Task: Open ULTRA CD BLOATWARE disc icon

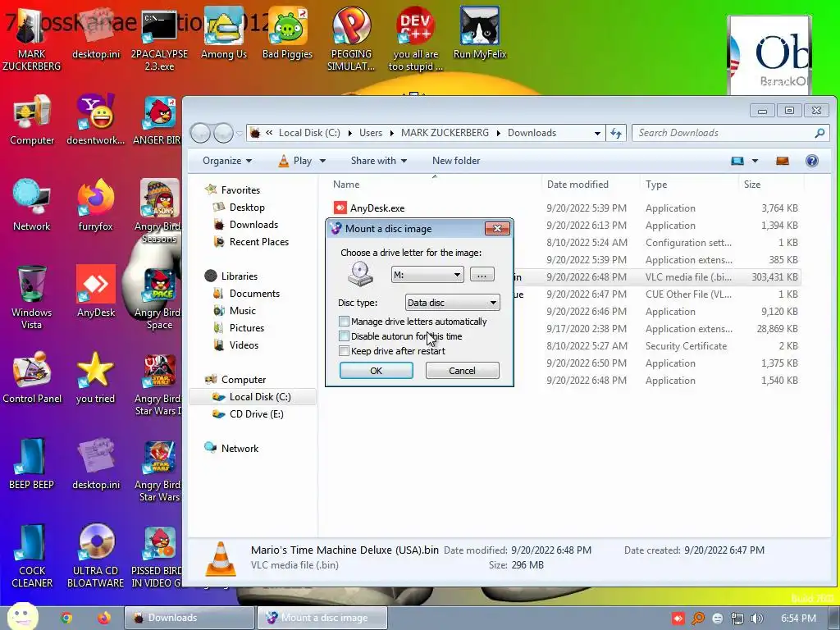Action: tap(95, 555)
